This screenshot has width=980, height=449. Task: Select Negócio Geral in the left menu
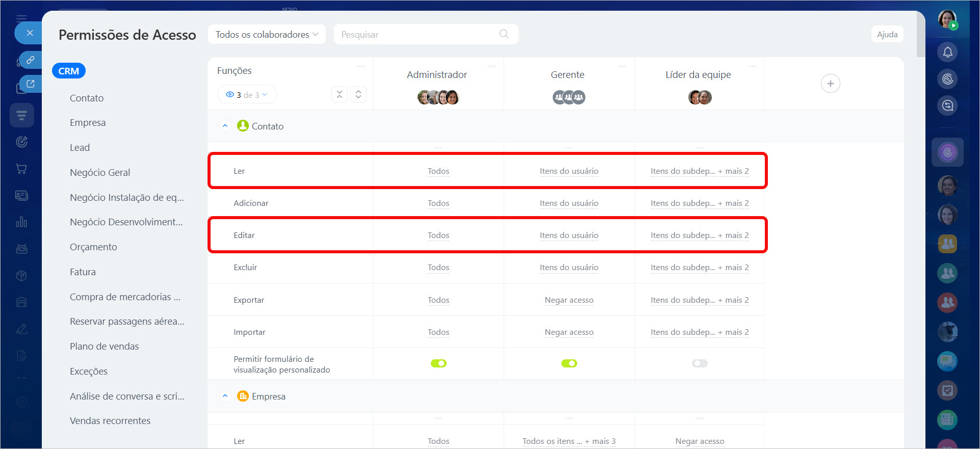pos(100,173)
